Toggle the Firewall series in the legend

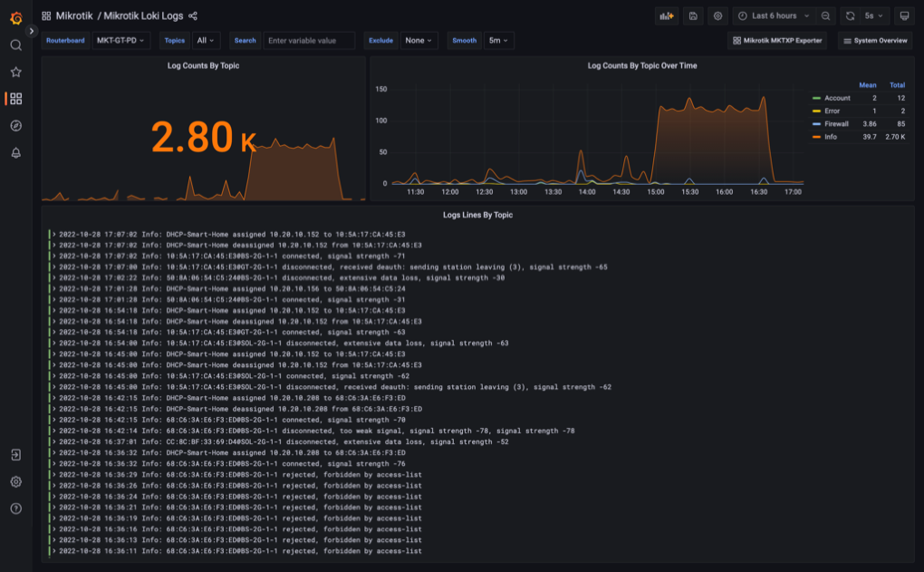(x=836, y=124)
